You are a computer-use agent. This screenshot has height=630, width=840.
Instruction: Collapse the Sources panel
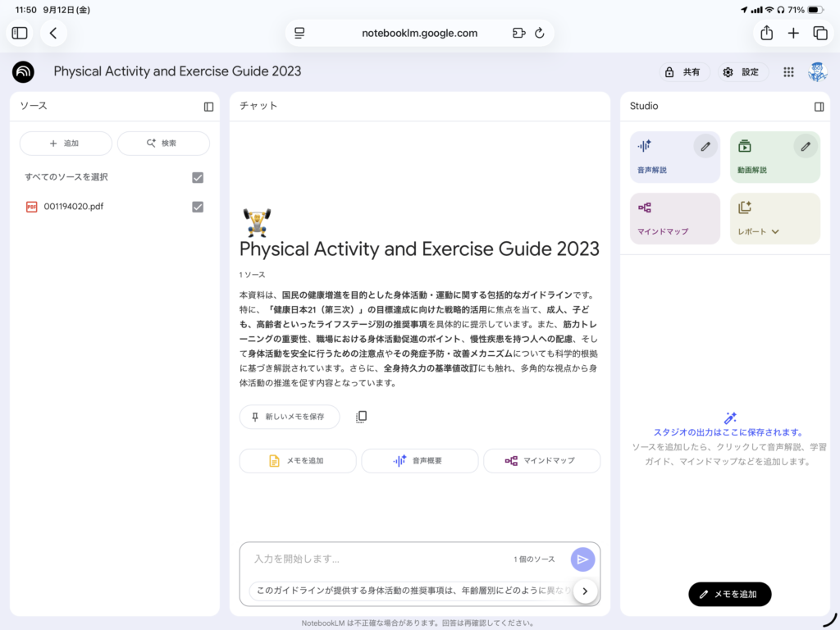(208, 107)
